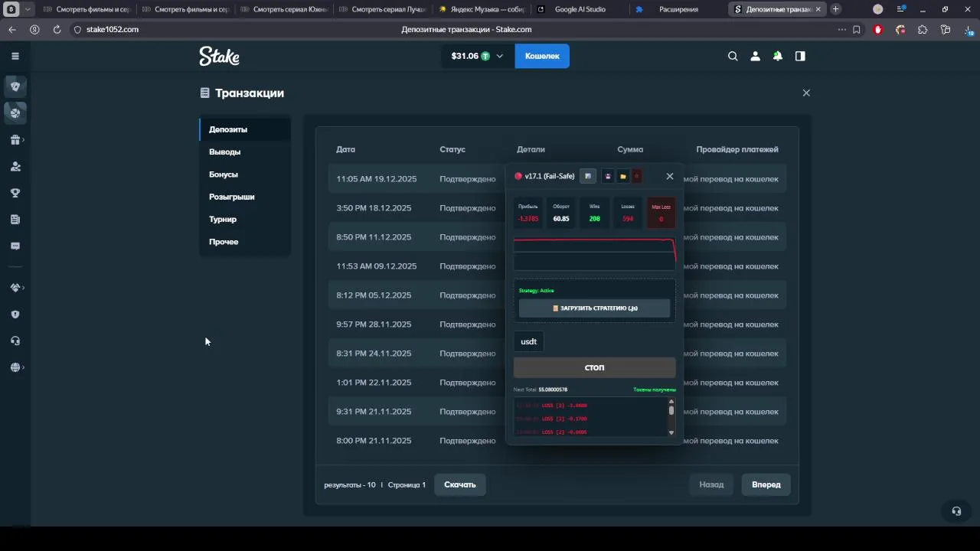Open the Forum chat bubble icon in the sidebar
Viewport: 980px width, 551px height.
[x=15, y=246]
